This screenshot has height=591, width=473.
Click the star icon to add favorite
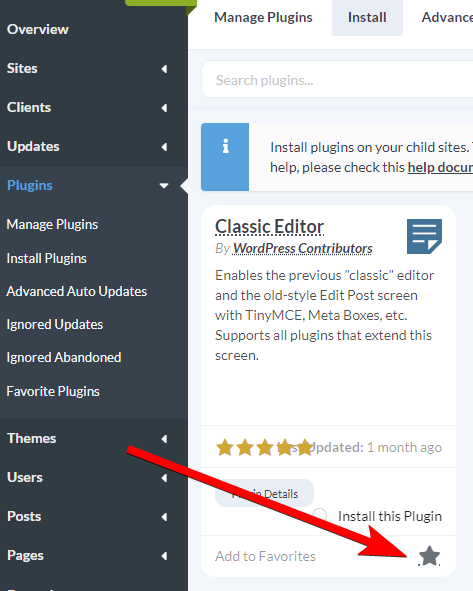tap(429, 556)
